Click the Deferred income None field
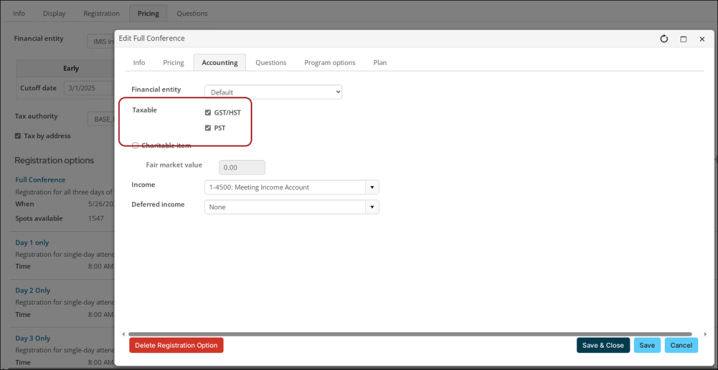 click(x=285, y=207)
